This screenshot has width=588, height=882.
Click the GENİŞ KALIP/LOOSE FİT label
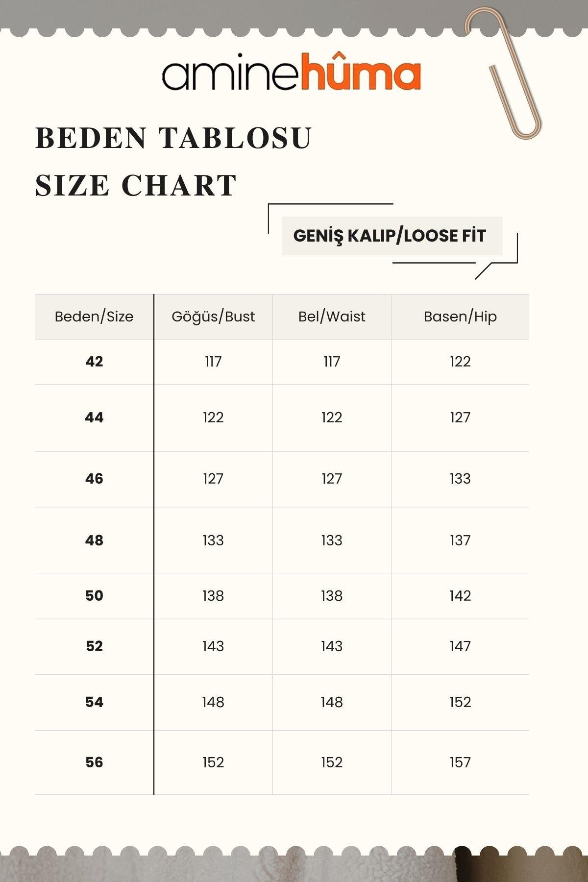390,236
